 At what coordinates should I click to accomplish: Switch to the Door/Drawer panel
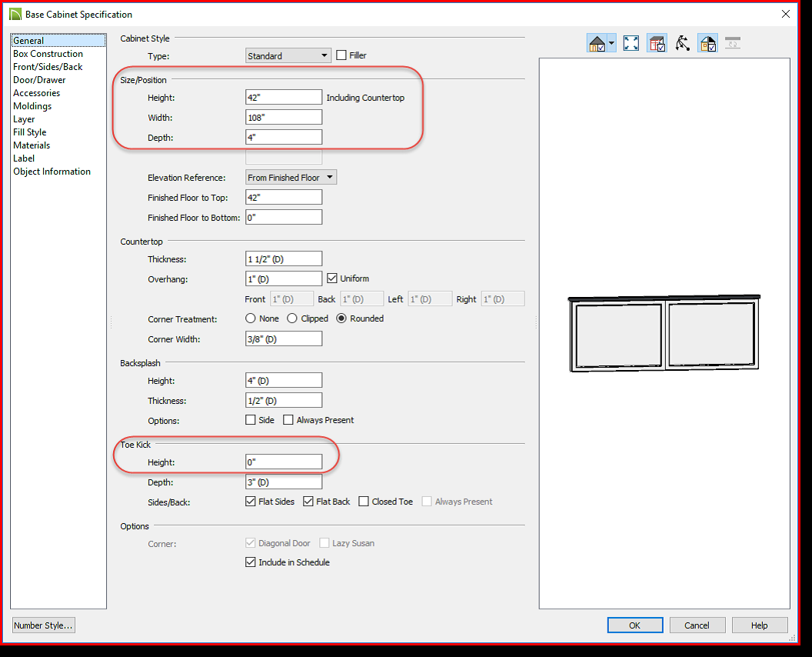coord(39,80)
